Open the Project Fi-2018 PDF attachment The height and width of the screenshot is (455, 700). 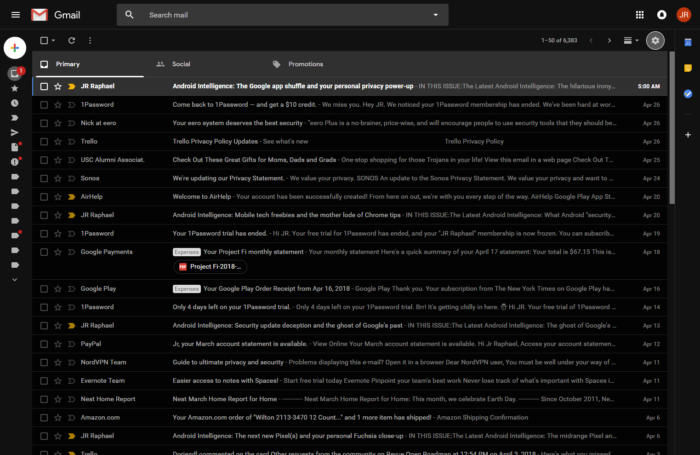210,267
